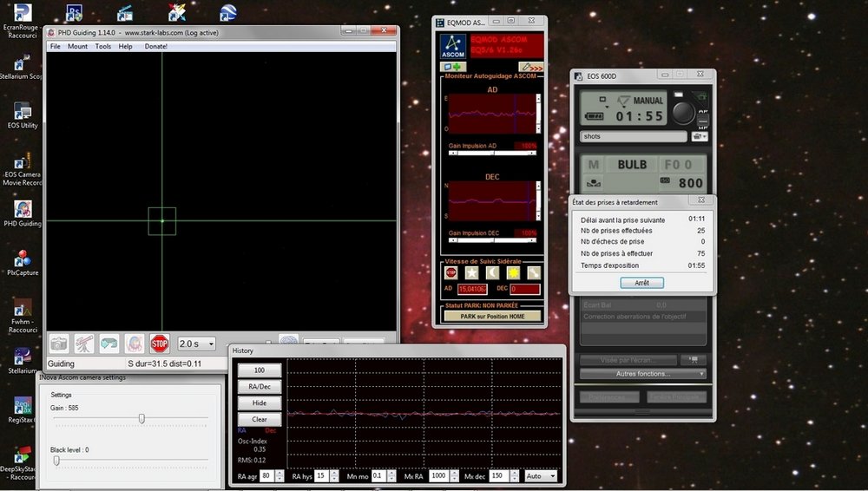Click the loop exposure arrows icon
The image size is (868, 491).
(109, 344)
